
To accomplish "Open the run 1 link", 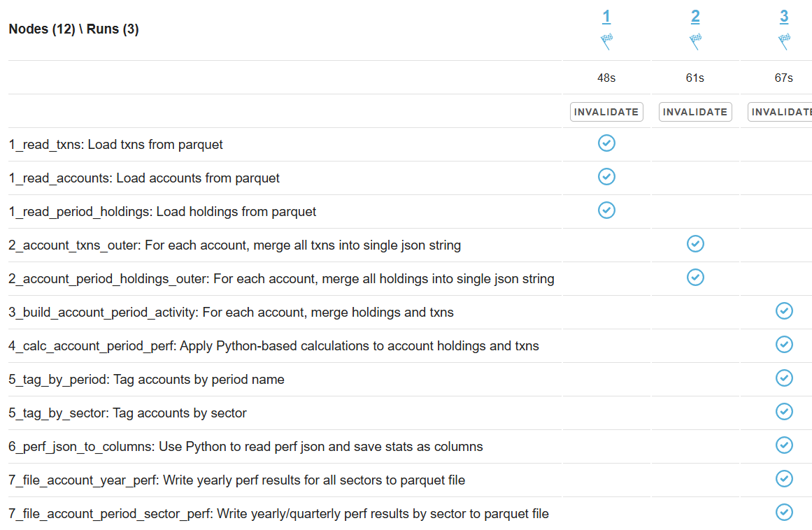I will (x=606, y=17).
